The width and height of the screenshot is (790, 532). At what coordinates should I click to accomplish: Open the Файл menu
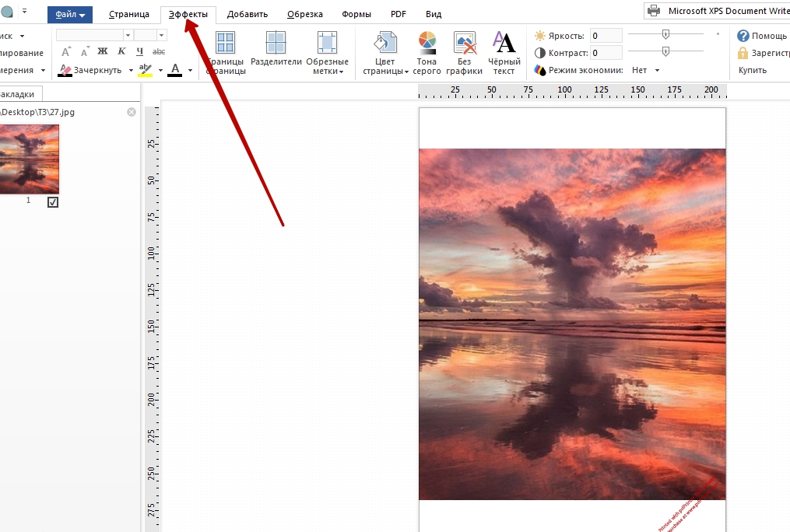[x=70, y=14]
